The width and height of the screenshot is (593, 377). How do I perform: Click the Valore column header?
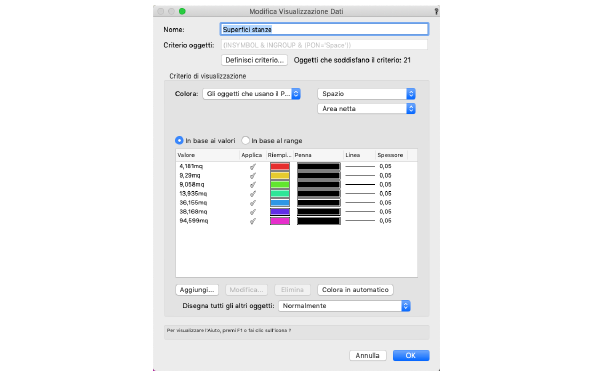pos(208,155)
